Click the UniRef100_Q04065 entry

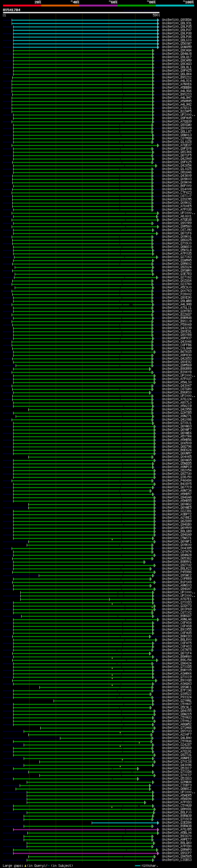click(x=176, y=457)
